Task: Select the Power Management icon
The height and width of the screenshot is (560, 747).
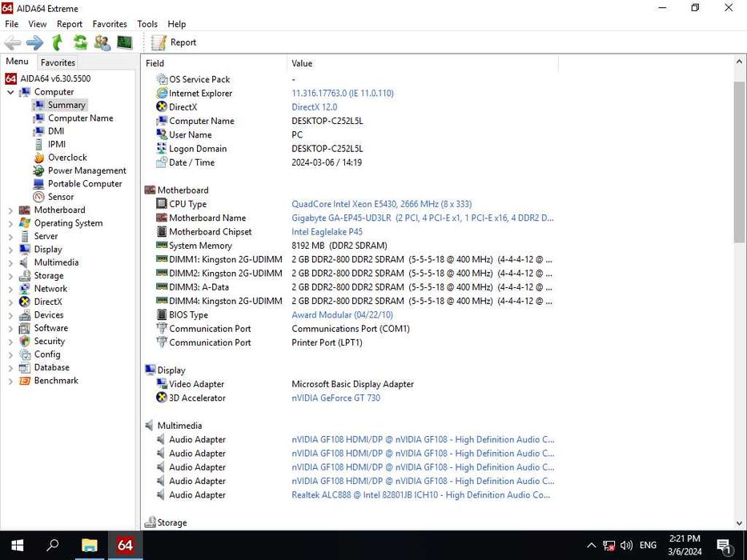Action: (x=38, y=170)
